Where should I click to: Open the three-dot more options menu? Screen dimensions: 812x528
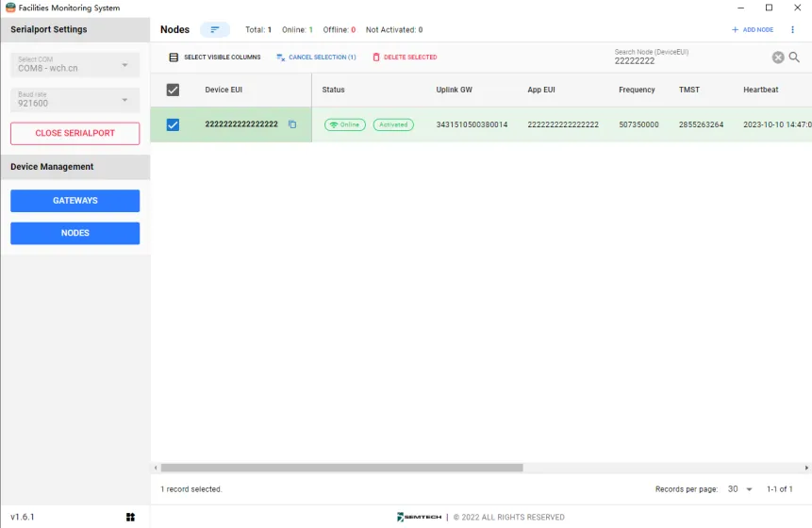point(792,30)
